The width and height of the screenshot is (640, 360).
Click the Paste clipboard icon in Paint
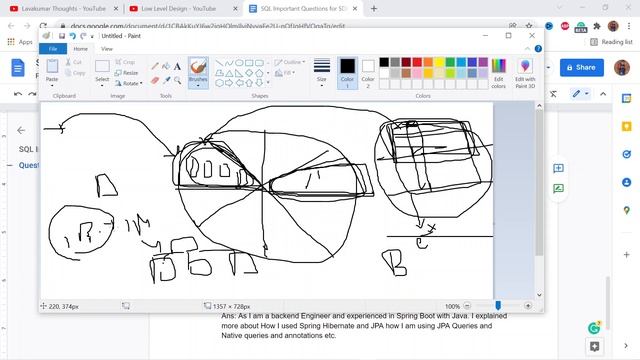coord(52,66)
